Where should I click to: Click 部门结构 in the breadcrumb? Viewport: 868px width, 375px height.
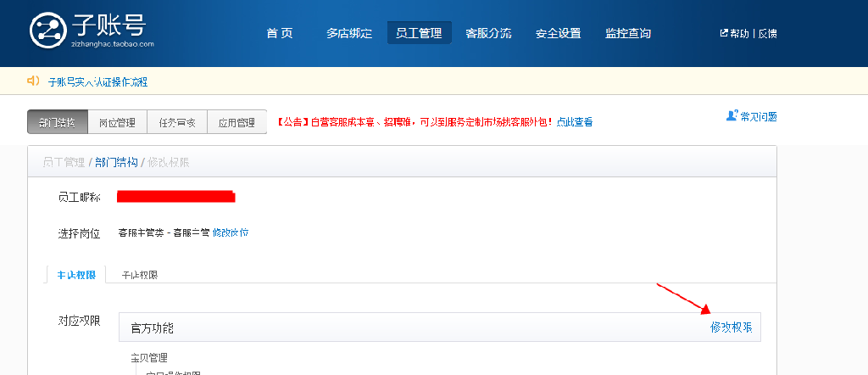coord(116,162)
